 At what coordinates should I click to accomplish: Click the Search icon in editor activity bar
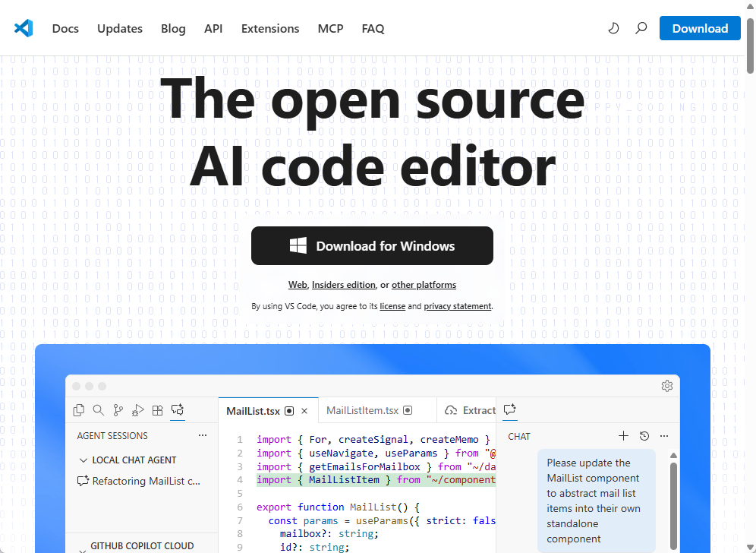click(99, 410)
